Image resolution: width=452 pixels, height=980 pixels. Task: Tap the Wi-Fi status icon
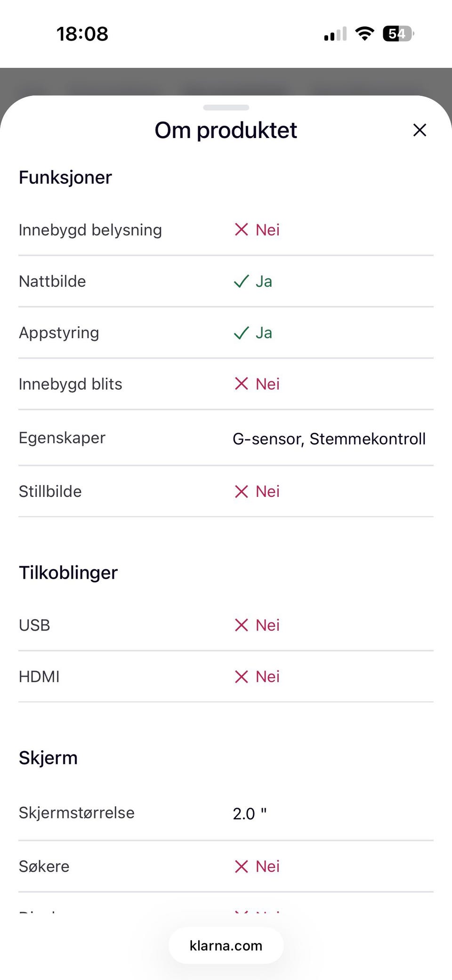tap(364, 34)
